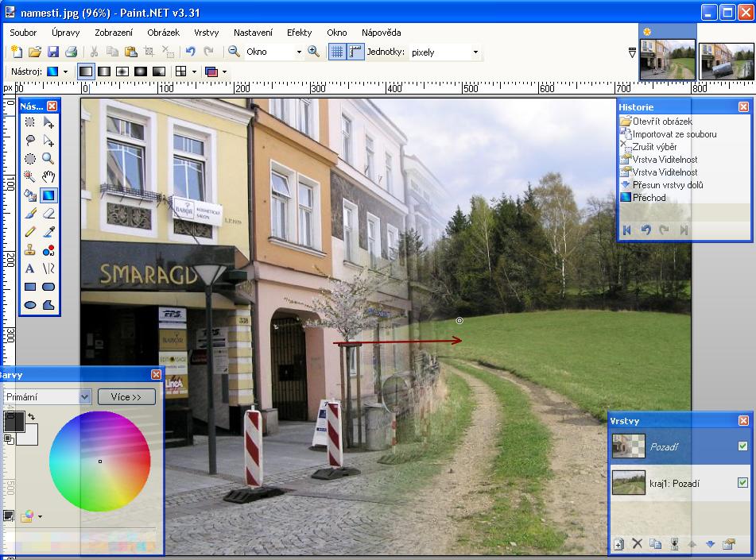Open the Efekty menu

(300, 33)
